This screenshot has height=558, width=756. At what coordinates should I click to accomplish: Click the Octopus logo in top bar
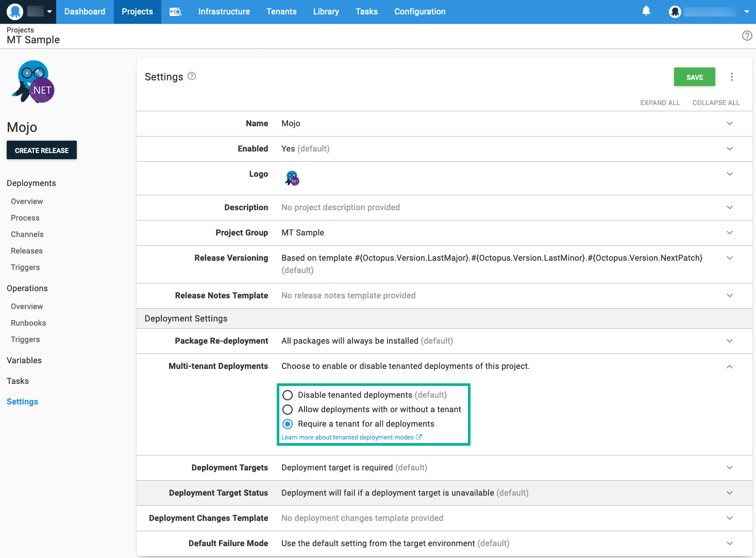pos(15,11)
